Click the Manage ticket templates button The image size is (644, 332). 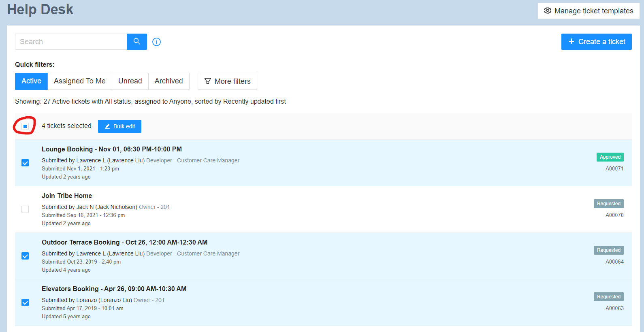tap(589, 11)
